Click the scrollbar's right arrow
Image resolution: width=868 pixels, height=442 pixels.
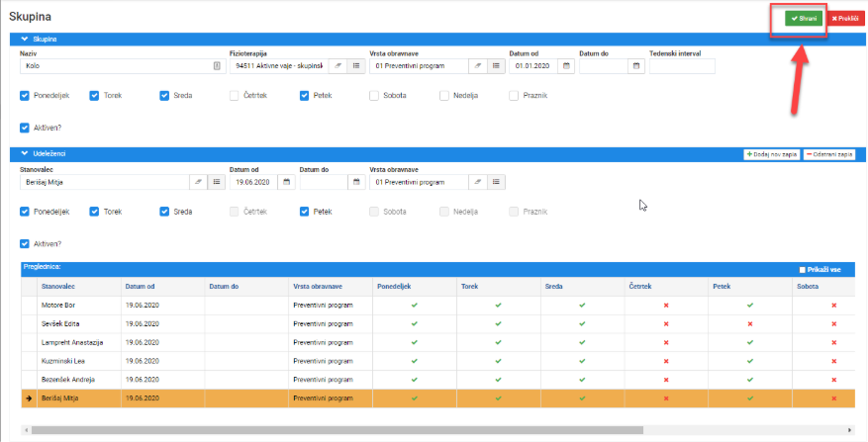tap(850, 430)
